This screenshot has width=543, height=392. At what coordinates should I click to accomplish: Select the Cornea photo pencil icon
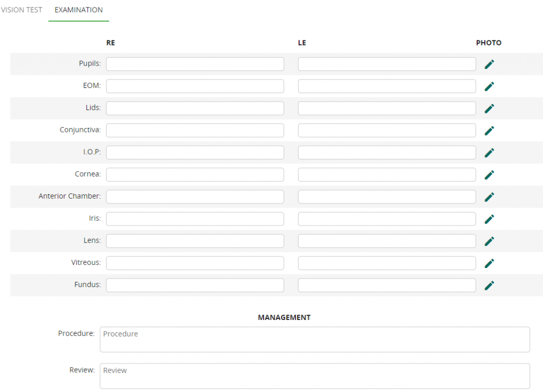point(489,175)
